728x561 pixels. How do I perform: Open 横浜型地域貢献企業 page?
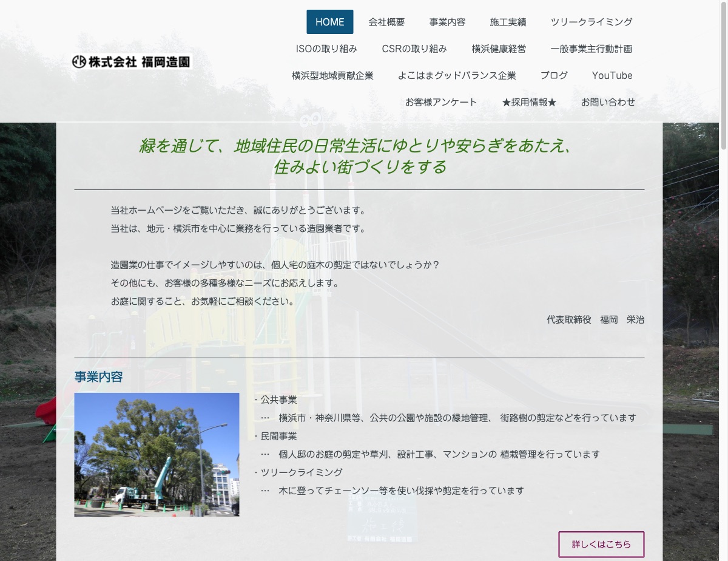coord(332,75)
